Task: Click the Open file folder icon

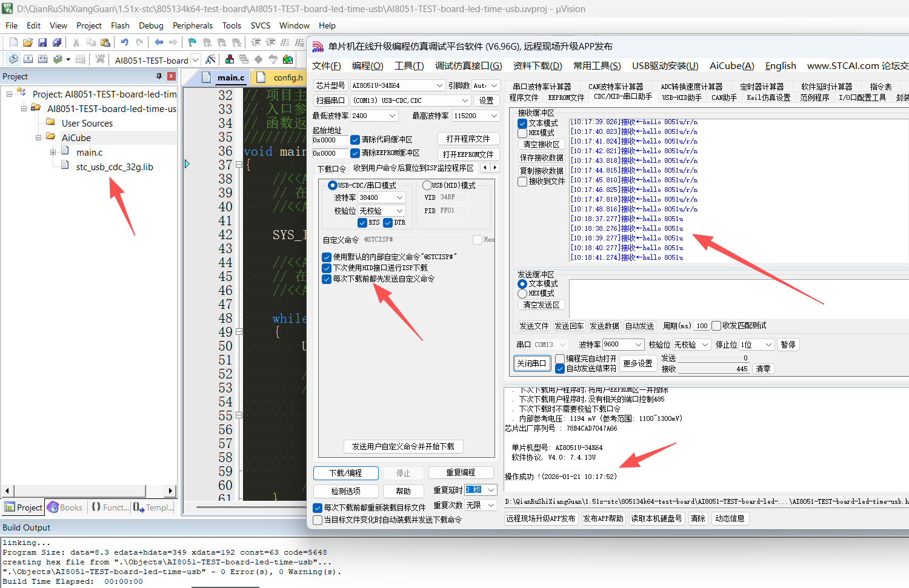Action: click(28, 42)
